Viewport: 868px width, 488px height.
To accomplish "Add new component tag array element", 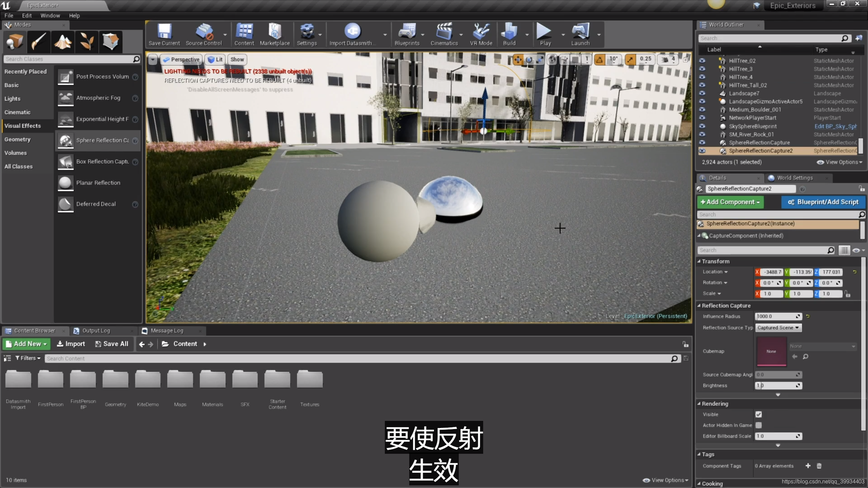I will pos(808,466).
